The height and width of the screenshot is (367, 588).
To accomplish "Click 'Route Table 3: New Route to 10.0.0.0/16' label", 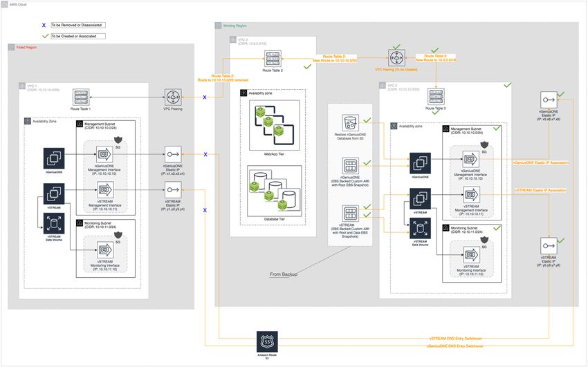I will (436, 57).
